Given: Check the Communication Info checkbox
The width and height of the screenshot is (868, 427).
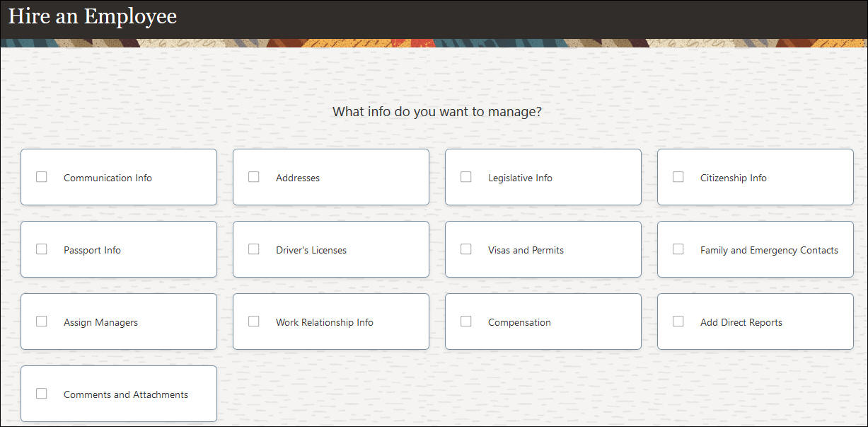Looking at the screenshot, I should pos(42,177).
